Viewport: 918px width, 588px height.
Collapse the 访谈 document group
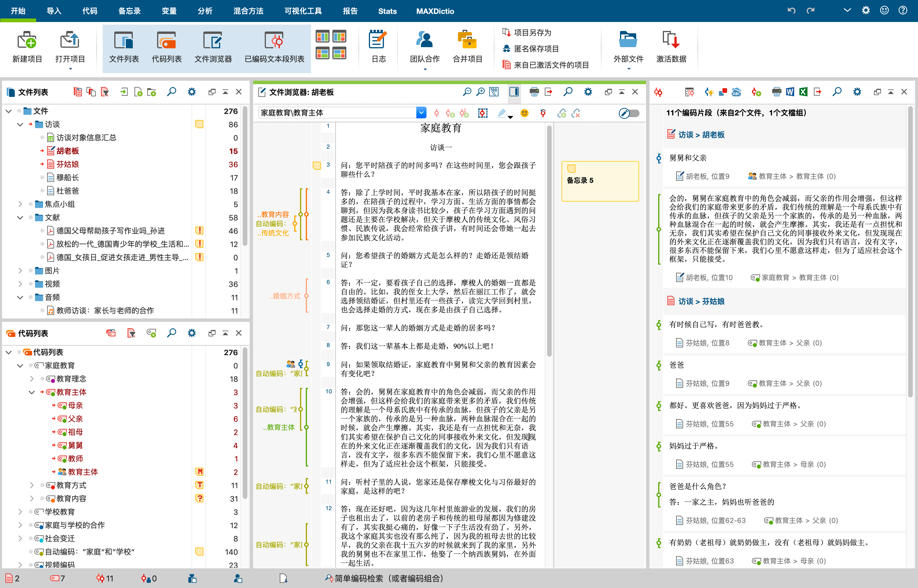coord(20,124)
